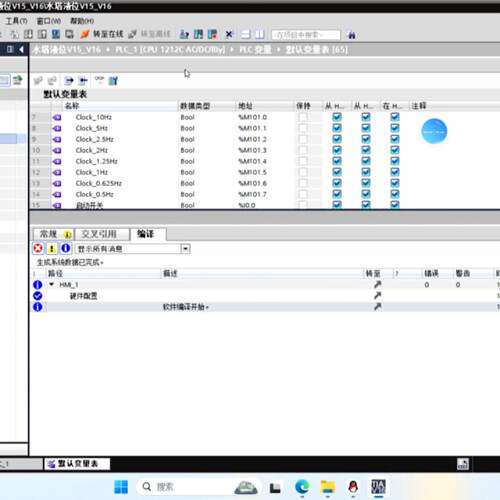Open Windows Start menu
Image resolution: width=500 pixels, height=500 pixels.
click(x=121, y=487)
